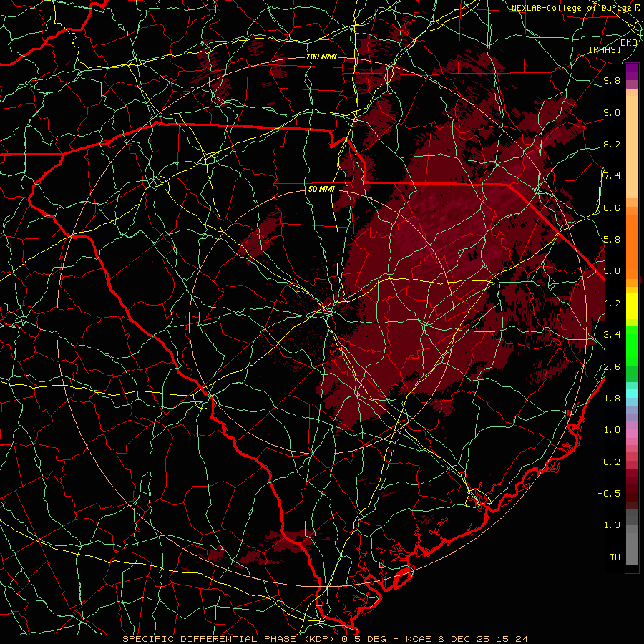644x644 pixels.
Task: Click the 9.0 value on the color scale
Action: [612, 112]
